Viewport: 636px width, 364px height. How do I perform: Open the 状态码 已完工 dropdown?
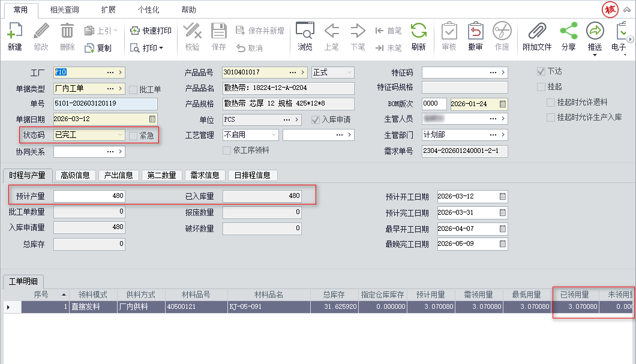[x=120, y=134]
